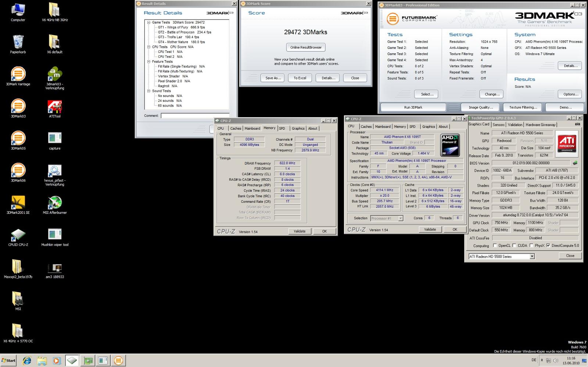This screenshot has width=588, height=367.
Task: Open Internet Explorer from taskbar
Action: click(27, 361)
